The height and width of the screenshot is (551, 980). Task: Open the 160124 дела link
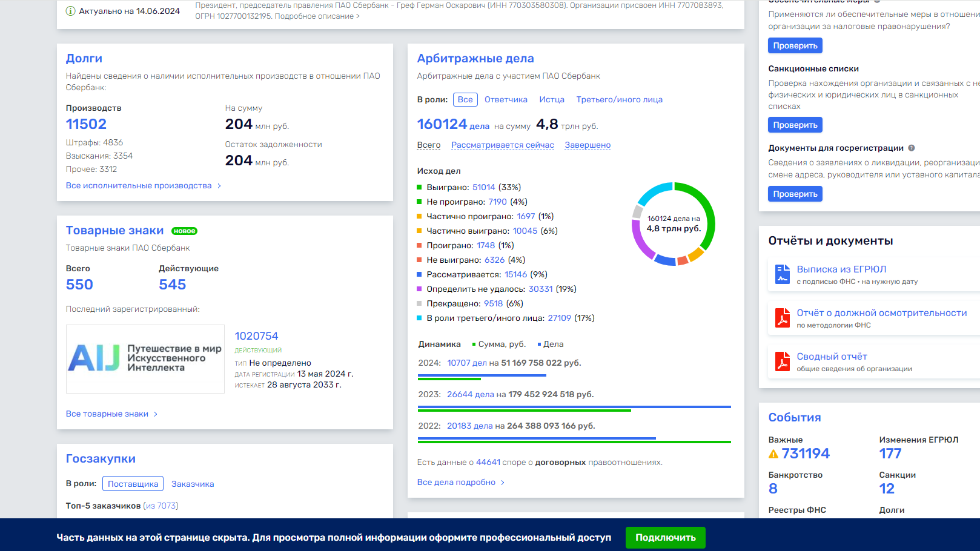[453, 125]
